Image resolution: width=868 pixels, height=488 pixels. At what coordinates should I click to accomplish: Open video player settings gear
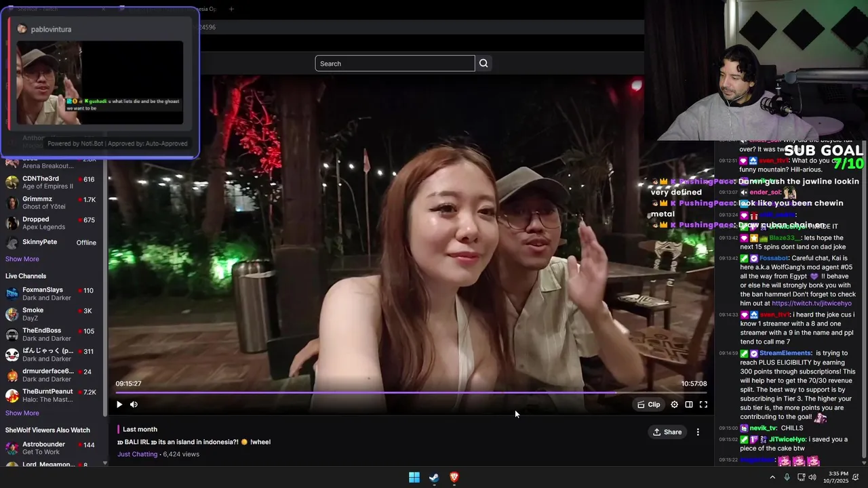(x=674, y=405)
